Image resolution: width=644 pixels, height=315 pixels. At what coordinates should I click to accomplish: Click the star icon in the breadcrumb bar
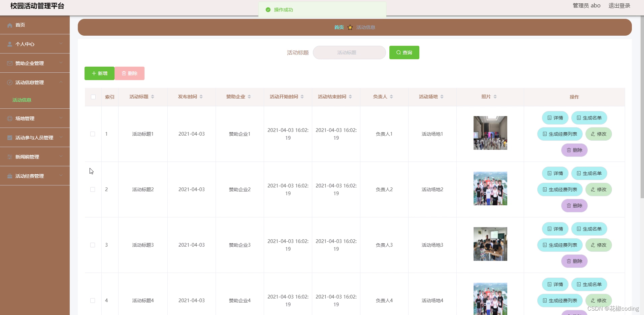pos(350,28)
